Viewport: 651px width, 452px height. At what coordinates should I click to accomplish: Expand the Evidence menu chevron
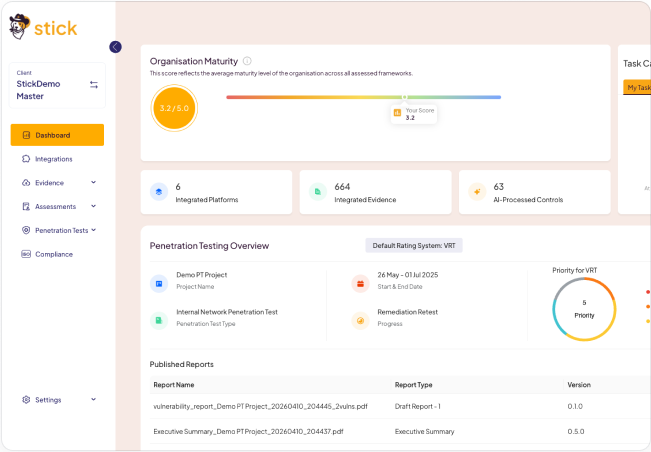click(x=93, y=182)
